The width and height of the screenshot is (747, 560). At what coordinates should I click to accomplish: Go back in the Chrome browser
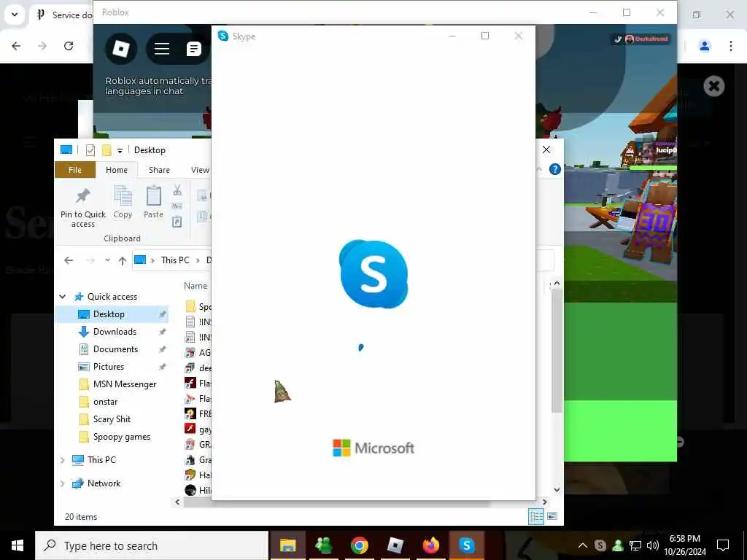coord(16,46)
